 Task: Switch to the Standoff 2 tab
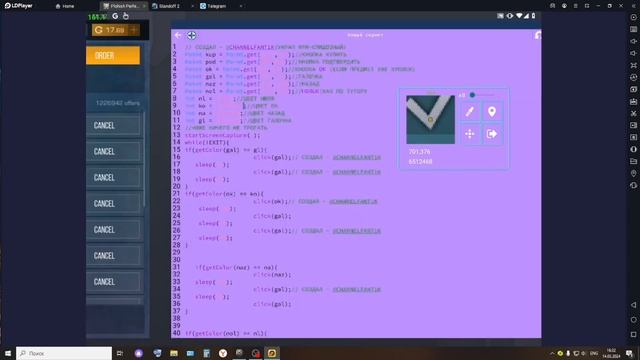tap(166, 6)
